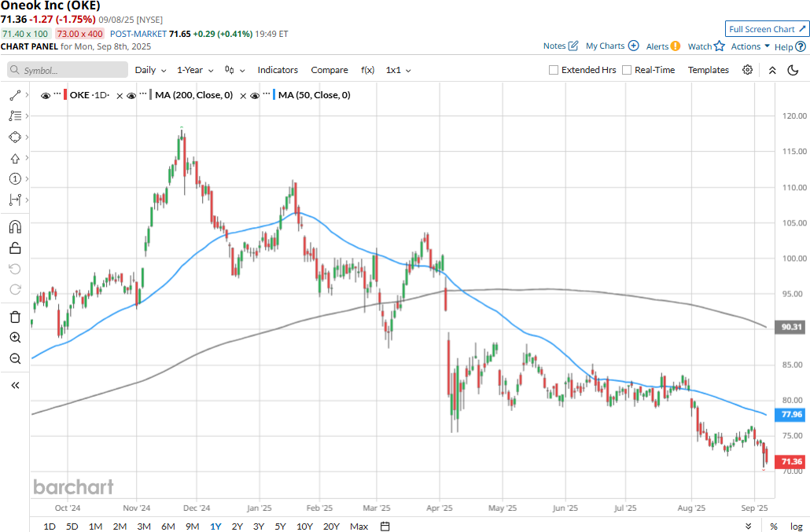The width and height of the screenshot is (810, 532).
Task: Expand the bottom double-chevron down
Action: pyautogui.click(x=748, y=526)
